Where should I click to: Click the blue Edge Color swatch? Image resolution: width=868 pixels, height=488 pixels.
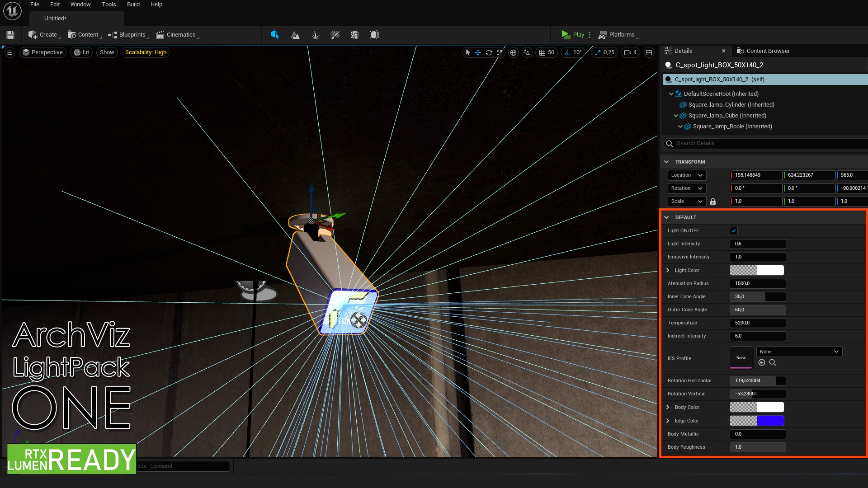tap(769, 421)
